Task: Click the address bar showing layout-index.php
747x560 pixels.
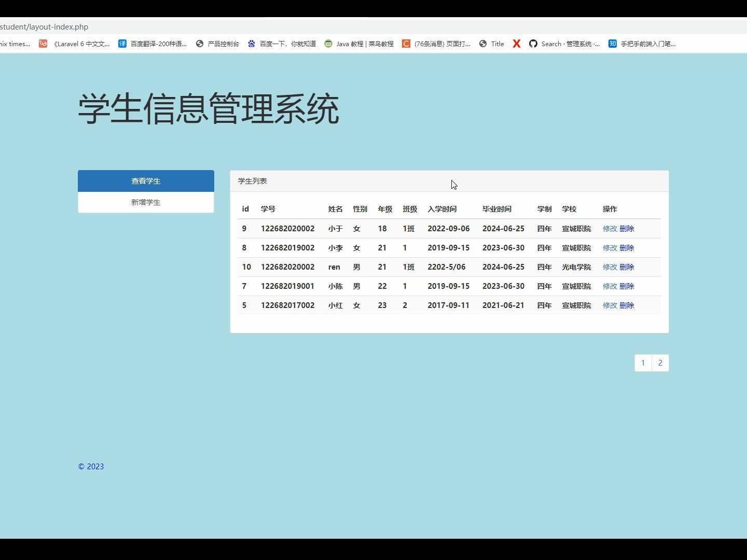Action: [x=45, y=26]
